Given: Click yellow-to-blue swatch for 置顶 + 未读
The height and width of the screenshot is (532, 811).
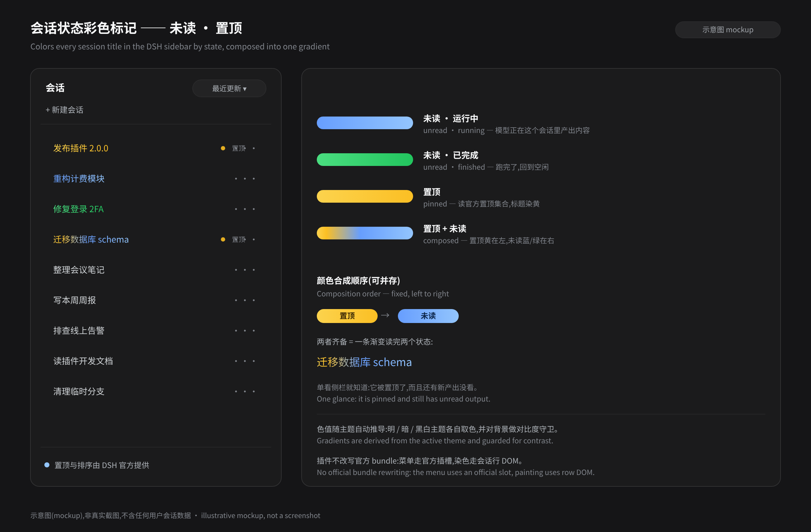Looking at the screenshot, I should 365,233.
